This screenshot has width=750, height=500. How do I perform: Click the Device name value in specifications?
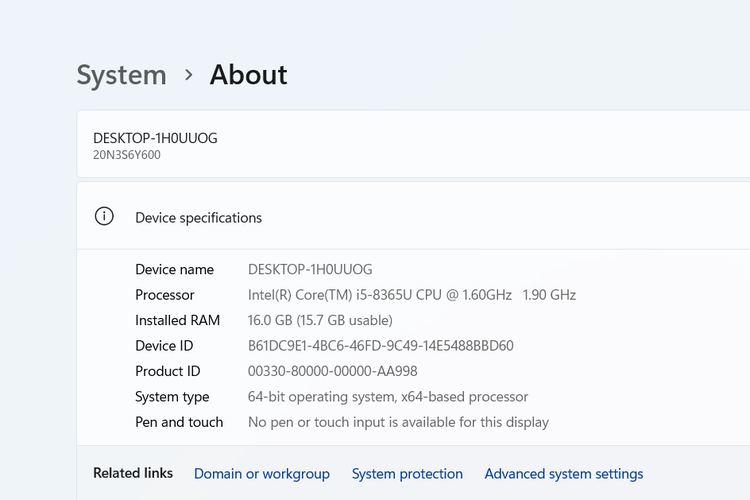[310, 269]
